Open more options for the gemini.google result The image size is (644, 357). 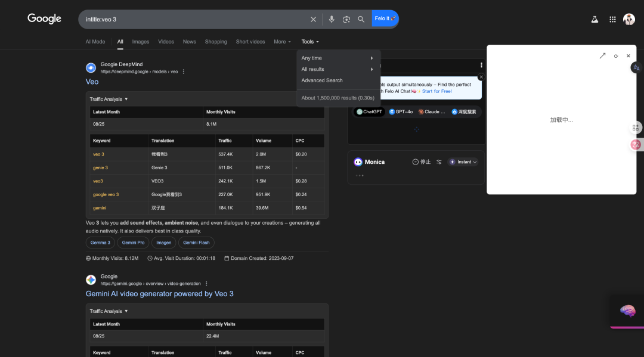tap(206, 284)
